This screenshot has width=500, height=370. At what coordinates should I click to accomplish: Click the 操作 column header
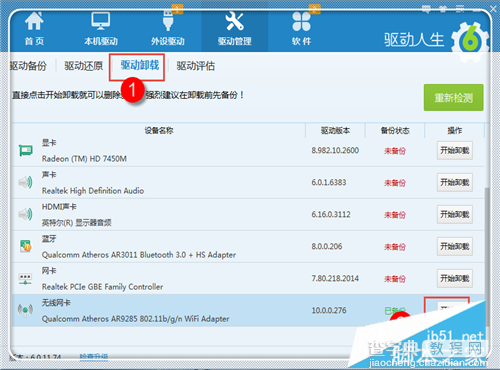[455, 130]
